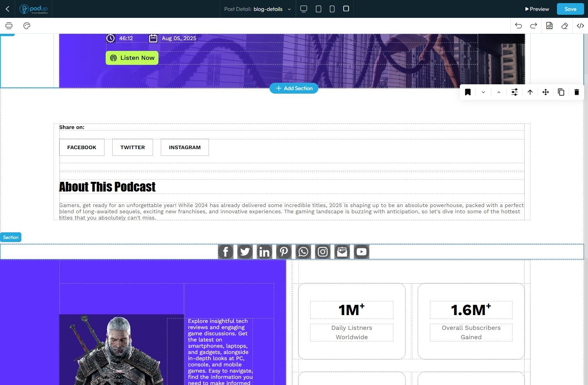Click the Twitter bird social icon

click(245, 252)
